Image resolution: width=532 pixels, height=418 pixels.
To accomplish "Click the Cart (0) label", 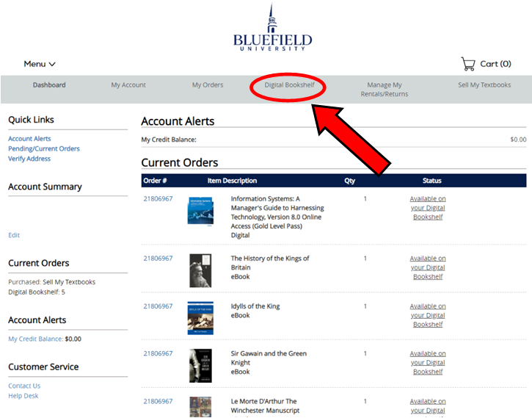I will click(495, 64).
